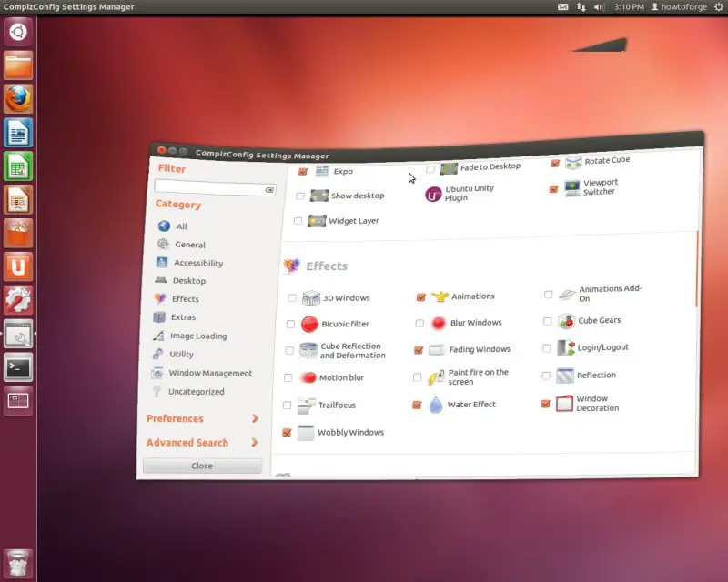
Task: Click the Close button
Action: [x=202, y=466]
